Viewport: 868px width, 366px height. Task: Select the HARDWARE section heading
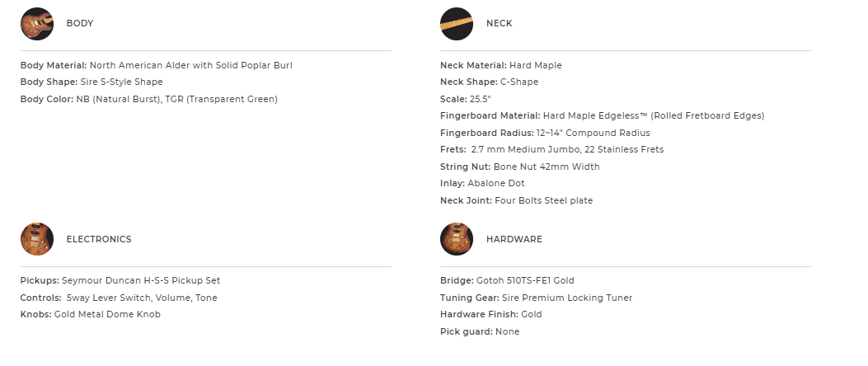click(514, 239)
